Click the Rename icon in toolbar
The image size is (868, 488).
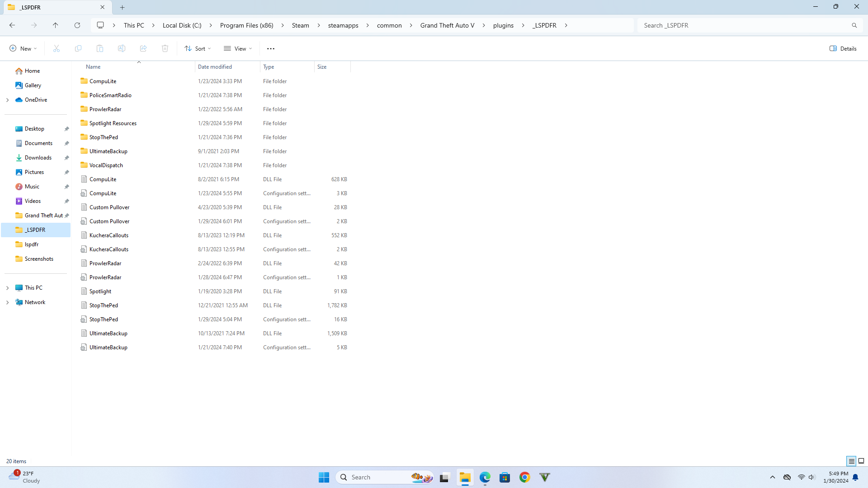tap(122, 48)
